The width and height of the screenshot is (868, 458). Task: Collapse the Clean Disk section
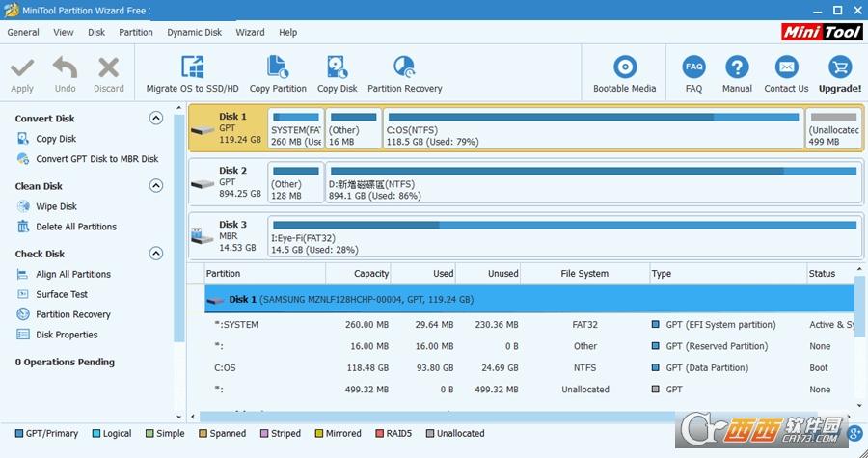tap(156, 185)
